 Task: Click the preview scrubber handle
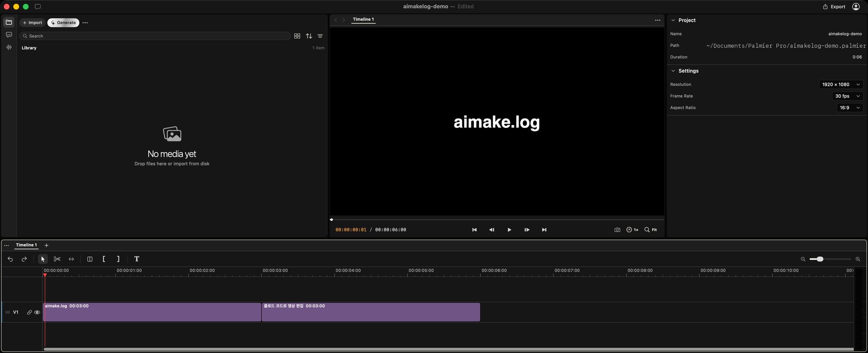click(331, 219)
